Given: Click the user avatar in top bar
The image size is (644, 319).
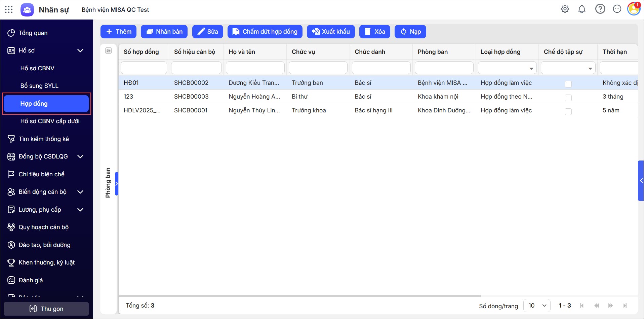Looking at the screenshot, I should pyautogui.click(x=634, y=9).
